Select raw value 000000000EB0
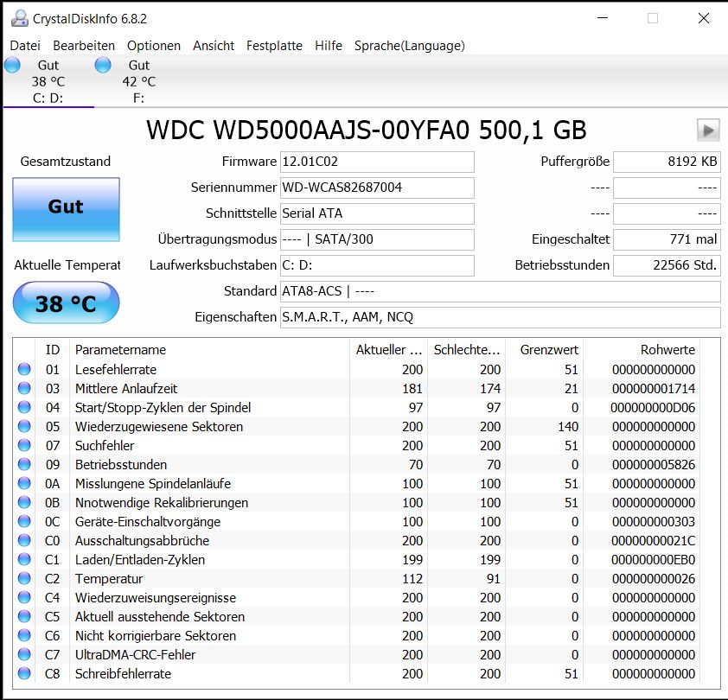 [x=654, y=560]
